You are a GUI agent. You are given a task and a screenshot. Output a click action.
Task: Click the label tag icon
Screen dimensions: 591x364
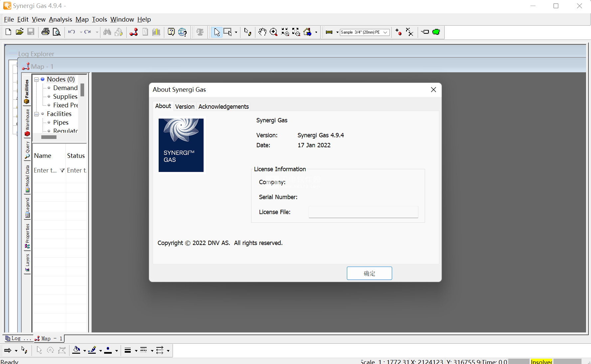pyautogui.click(x=425, y=32)
